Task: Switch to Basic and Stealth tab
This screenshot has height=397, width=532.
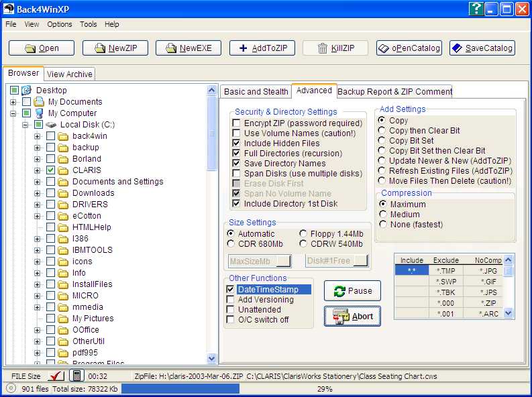Action: point(256,92)
